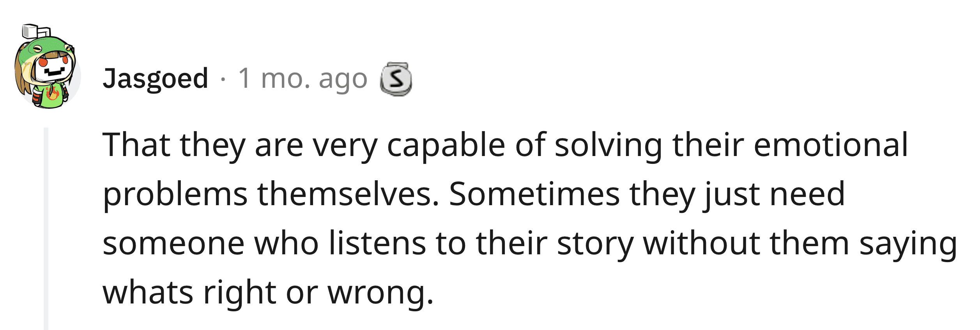Click the word "That" starting the comment

(x=136, y=145)
